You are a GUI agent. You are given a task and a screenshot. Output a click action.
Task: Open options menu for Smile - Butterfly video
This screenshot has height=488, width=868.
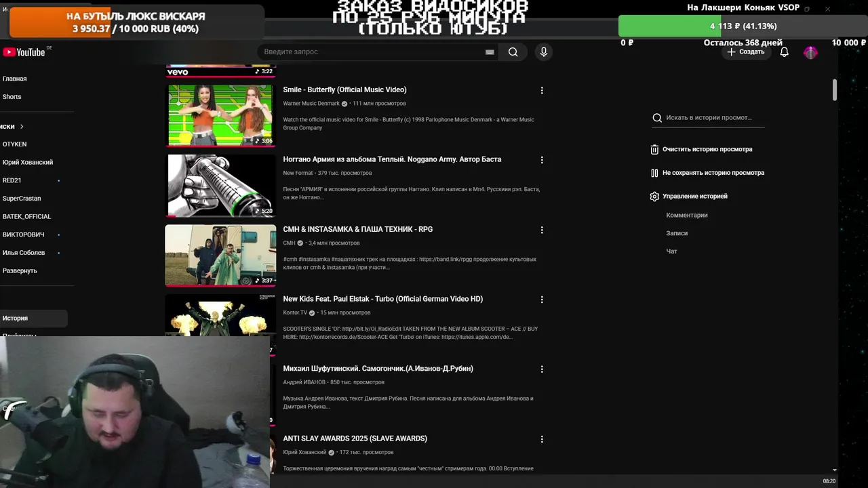[x=541, y=90]
